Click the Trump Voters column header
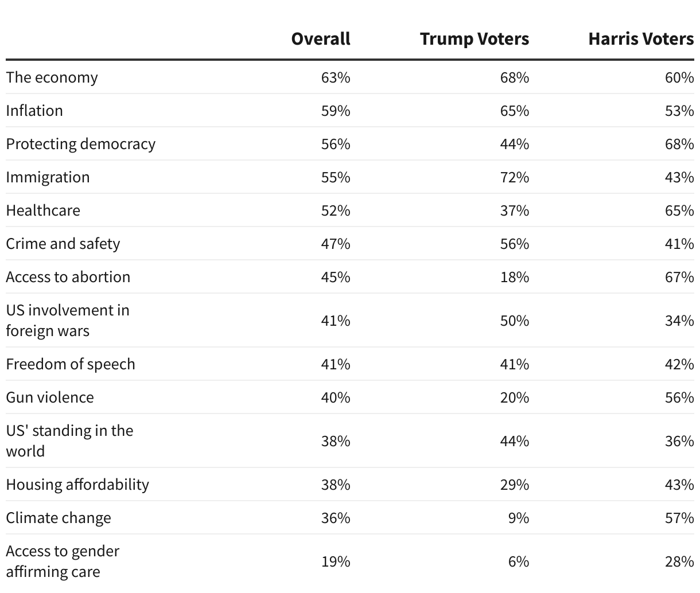Viewport: 700px width, 593px height. 474,39
